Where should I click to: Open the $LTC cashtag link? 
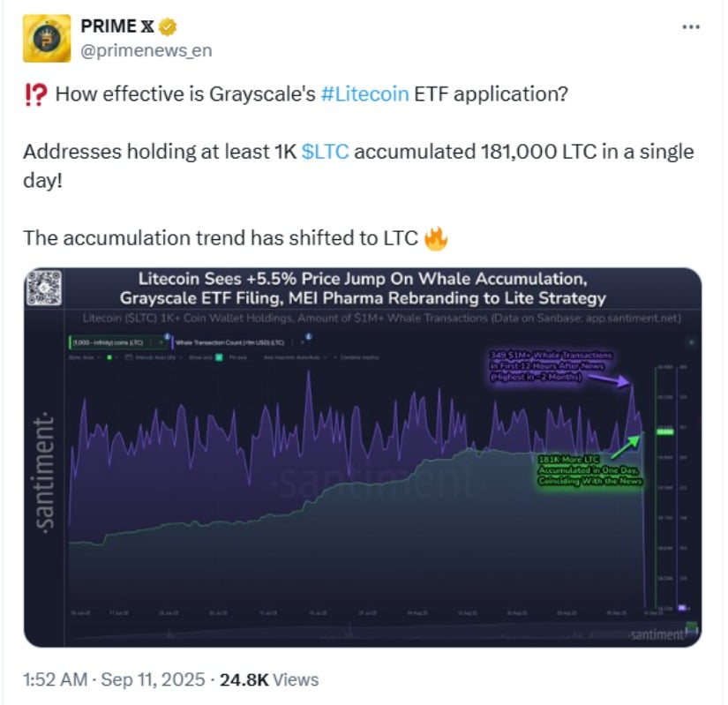coord(325,152)
